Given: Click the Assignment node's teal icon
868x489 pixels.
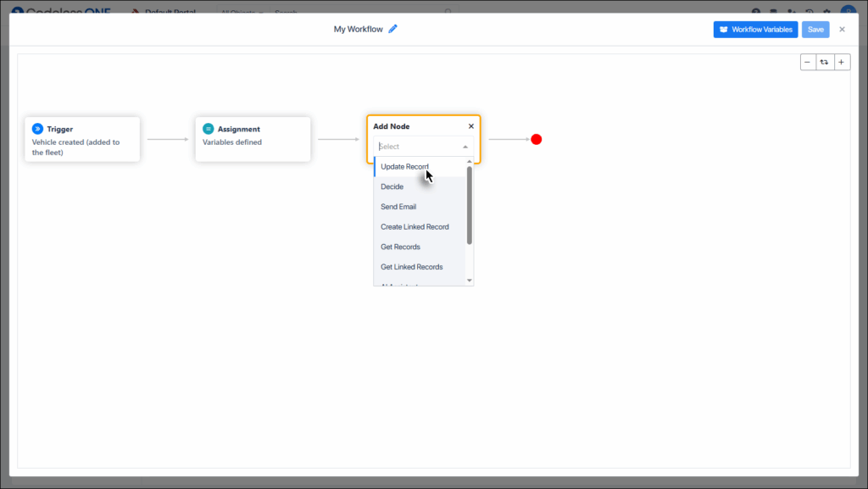Looking at the screenshot, I should 208,128.
